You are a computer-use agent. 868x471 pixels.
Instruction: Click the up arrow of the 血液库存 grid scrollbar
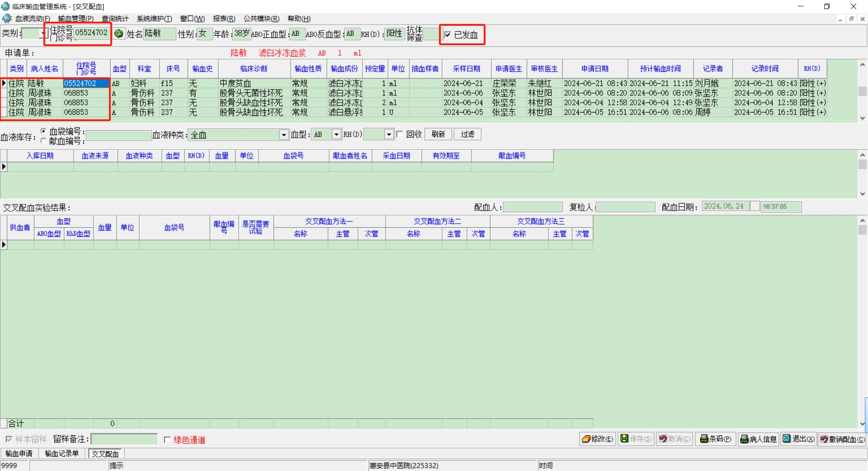[863, 155]
